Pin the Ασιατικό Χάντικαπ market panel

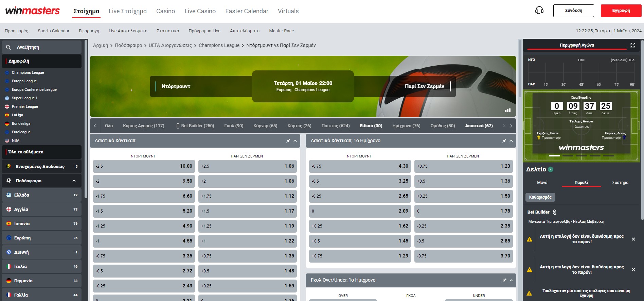pos(288,141)
